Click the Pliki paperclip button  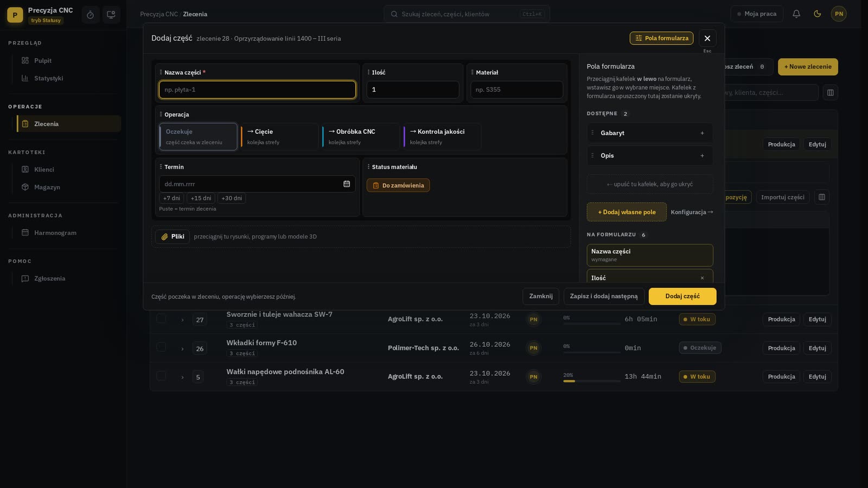[173, 237]
